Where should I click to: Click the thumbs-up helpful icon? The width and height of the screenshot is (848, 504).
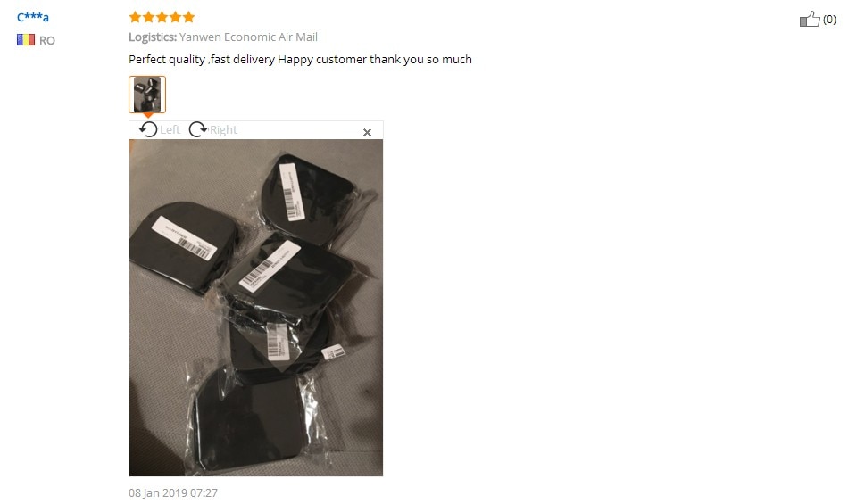(x=810, y=19)
